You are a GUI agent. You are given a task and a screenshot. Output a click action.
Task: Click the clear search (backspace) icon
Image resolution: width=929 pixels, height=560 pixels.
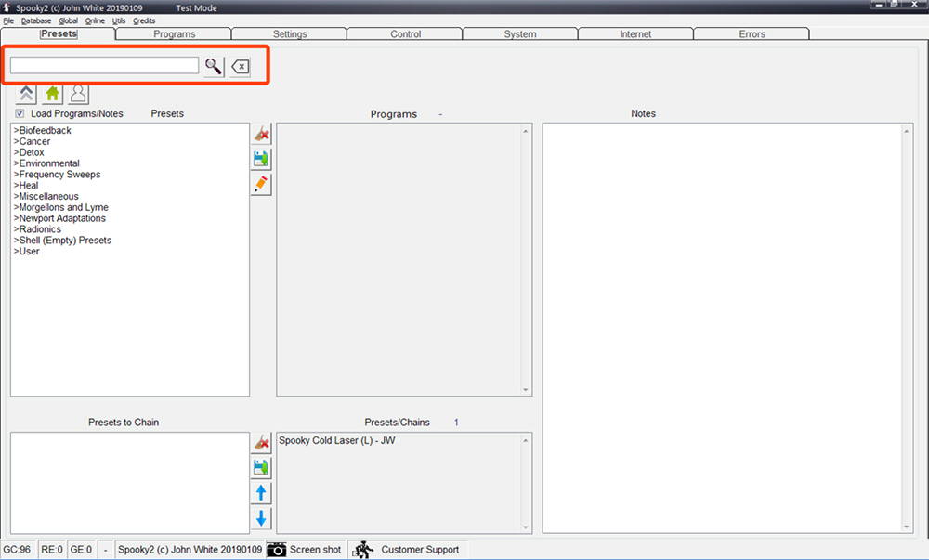[x=240, y=66]
